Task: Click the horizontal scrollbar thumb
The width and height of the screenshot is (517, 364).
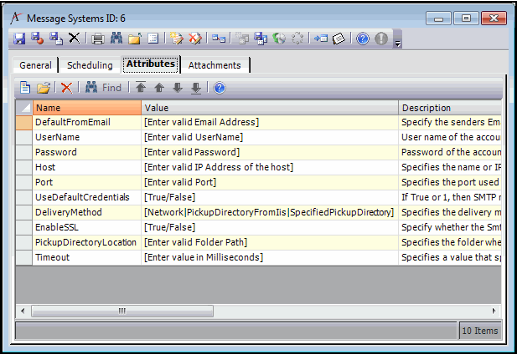Action: (122, 311)
